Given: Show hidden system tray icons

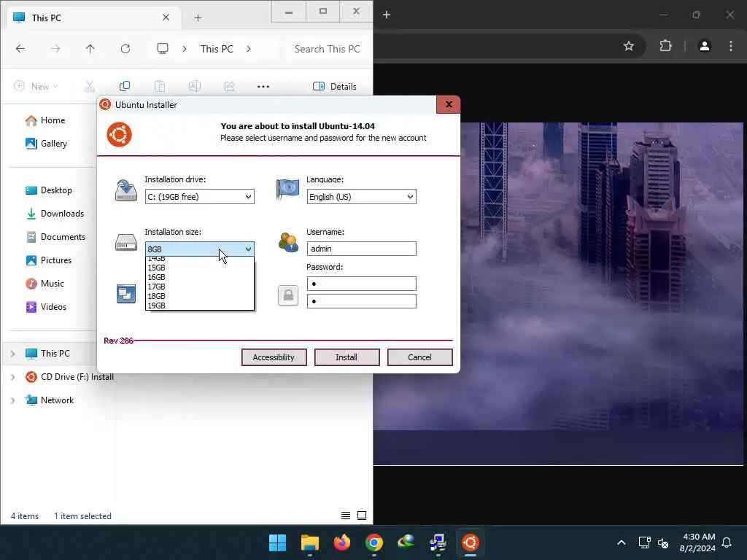Looking at the screenshot, I should (622, 542).
